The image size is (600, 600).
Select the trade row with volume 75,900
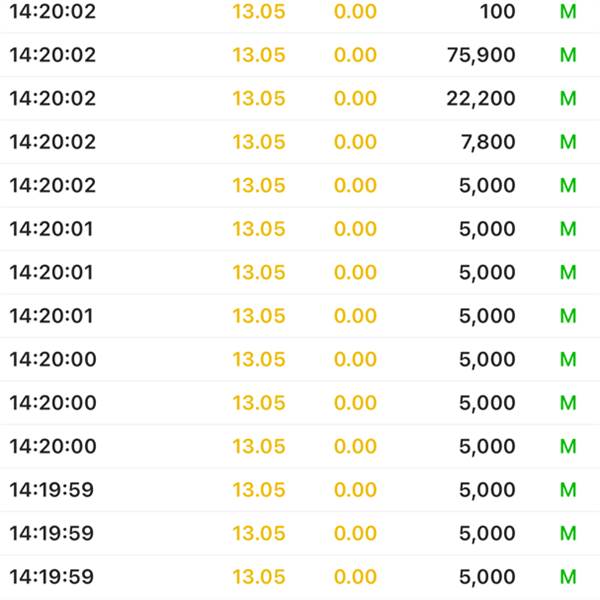pos(300,55)
